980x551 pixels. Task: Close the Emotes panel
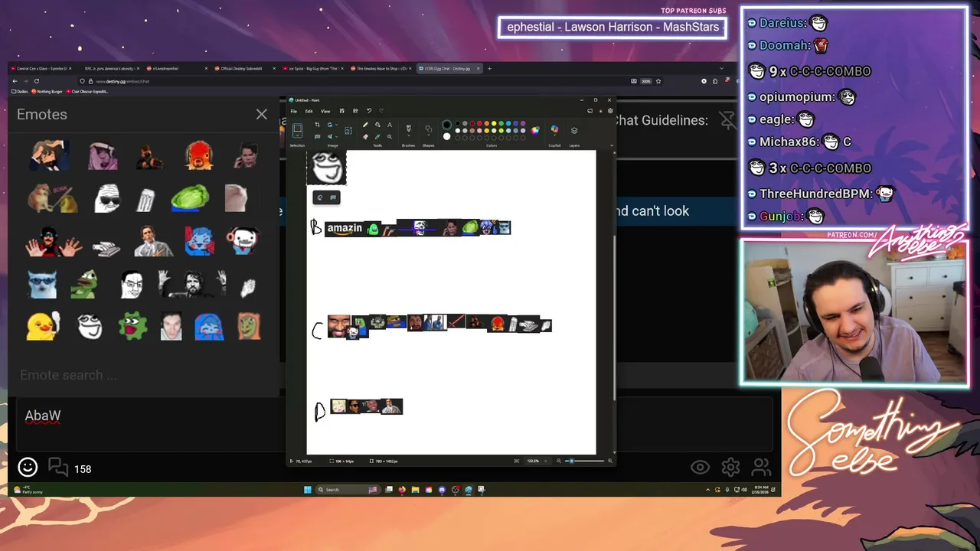click(262, 115)
